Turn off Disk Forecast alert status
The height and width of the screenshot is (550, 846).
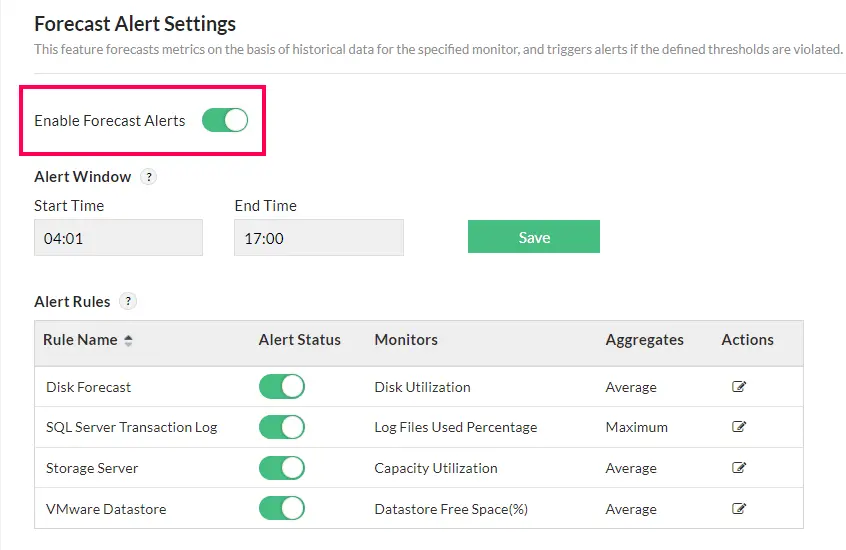point(282,387)
